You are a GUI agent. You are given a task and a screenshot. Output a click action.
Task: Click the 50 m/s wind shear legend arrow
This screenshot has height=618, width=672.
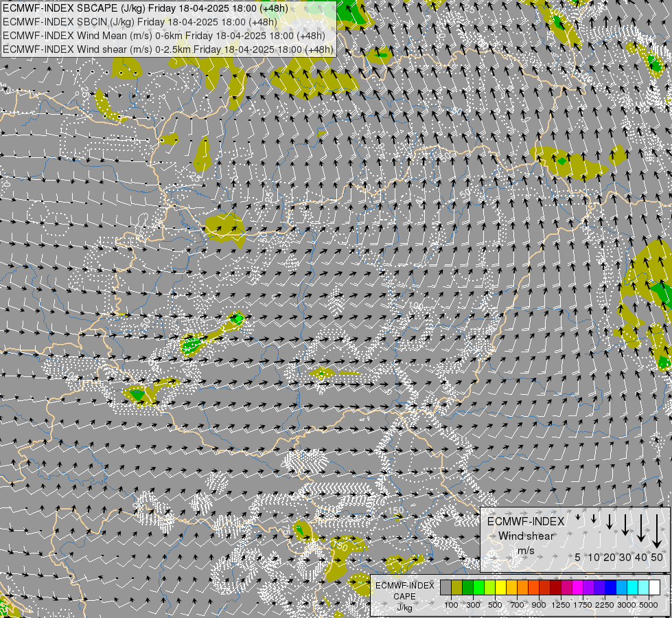(657, 531)
